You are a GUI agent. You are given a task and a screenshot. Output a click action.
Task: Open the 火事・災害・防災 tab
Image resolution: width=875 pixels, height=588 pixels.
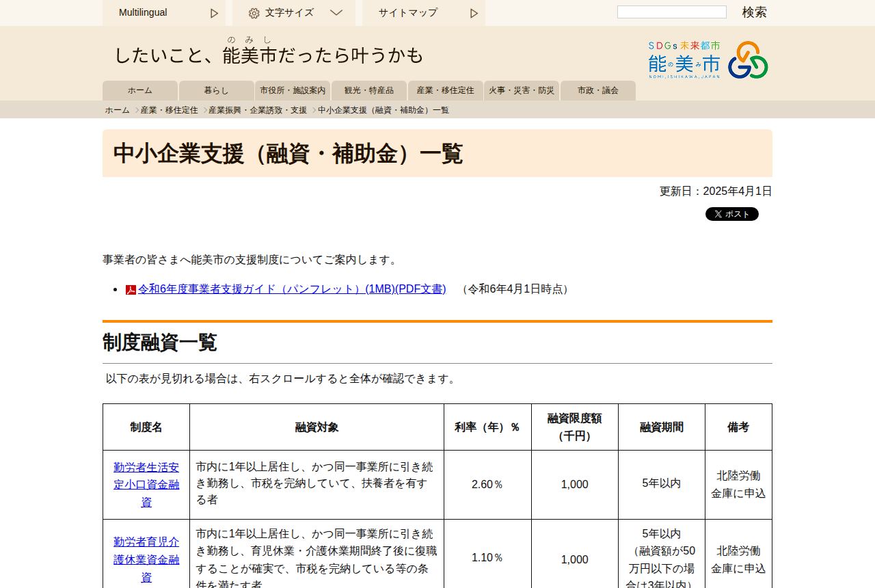[x=522, y=90]
